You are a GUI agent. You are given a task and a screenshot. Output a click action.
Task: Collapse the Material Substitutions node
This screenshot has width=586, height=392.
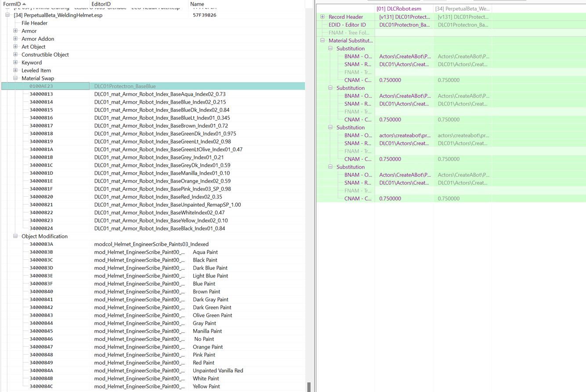tap(322, 40)
